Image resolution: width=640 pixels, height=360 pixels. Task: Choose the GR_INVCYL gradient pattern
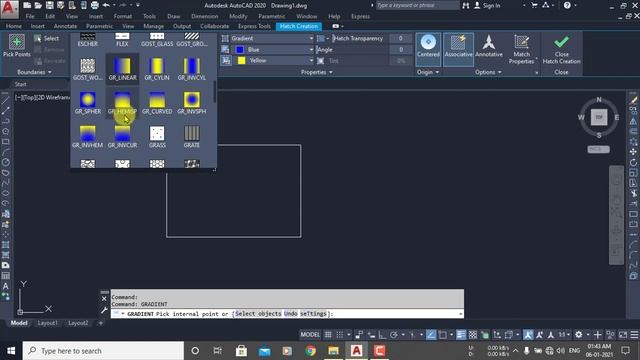tap(191, 69)
